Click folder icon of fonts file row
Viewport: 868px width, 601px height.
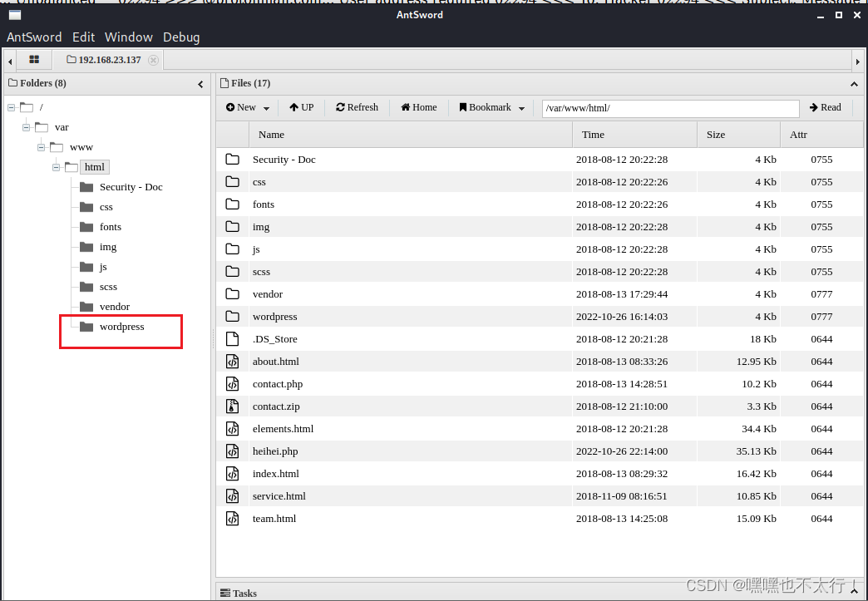coord(233,204)
